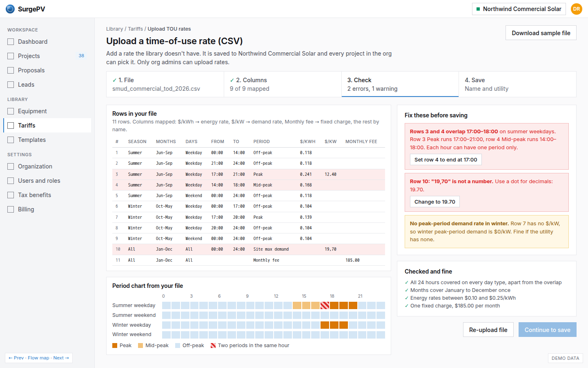Click the "12.40" demand rate cell
This screenshot has height=368, width=588.
331,174
